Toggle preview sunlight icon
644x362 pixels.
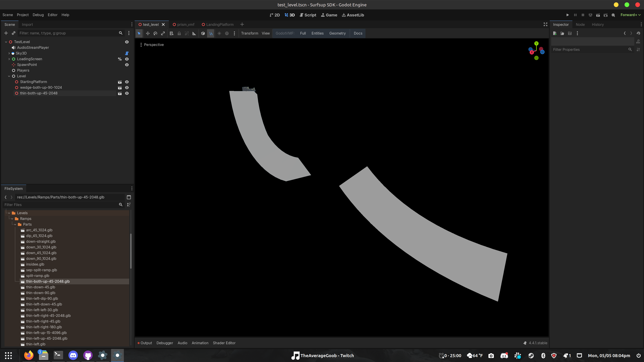click(219, 33)
